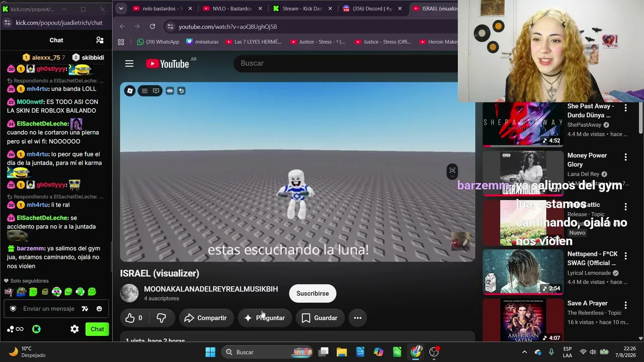Open File Explorer from the taskbar
This screenshot has height=362, width=644.
342,352
